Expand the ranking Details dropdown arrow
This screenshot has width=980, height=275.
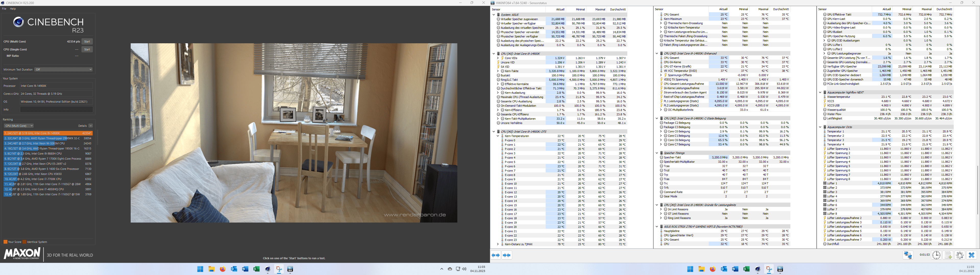[91, 126]
